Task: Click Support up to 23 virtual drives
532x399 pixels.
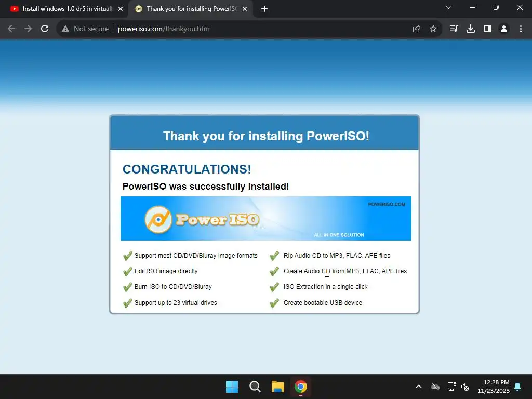Action: pyautogui.click(x=176, y=303)
